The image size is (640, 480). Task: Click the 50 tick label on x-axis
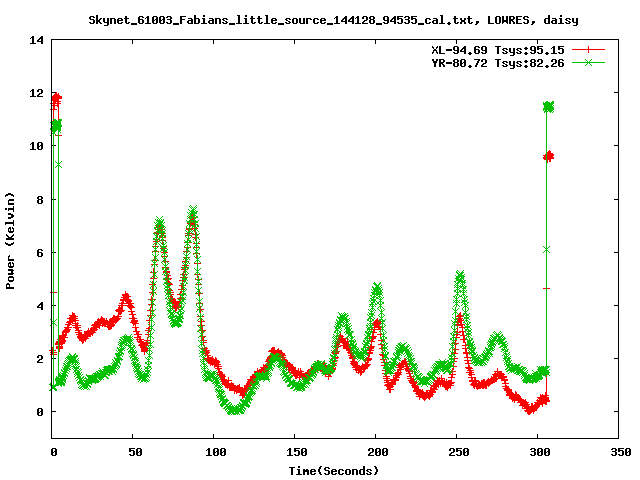coord(133,452)
